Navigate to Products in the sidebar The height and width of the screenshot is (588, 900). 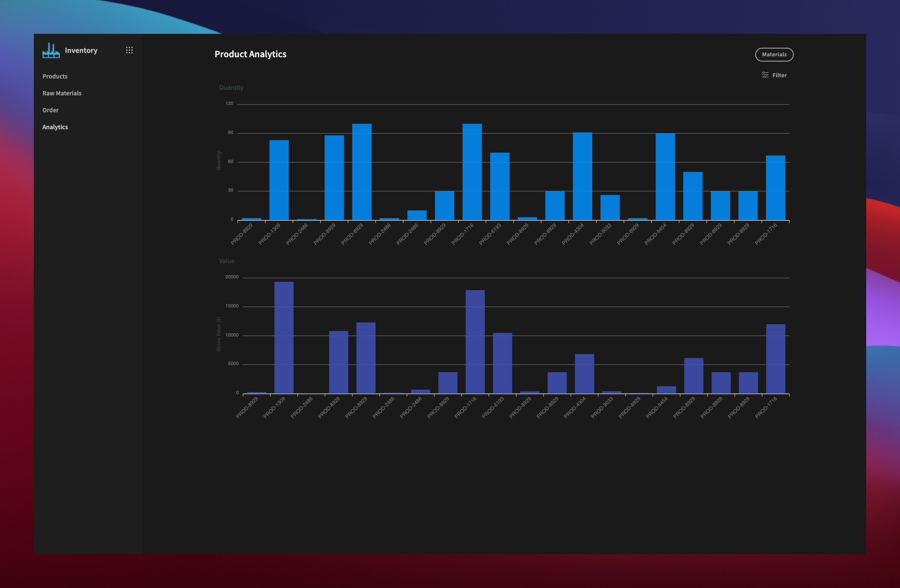pyautogui.click(x=55, y=76)
